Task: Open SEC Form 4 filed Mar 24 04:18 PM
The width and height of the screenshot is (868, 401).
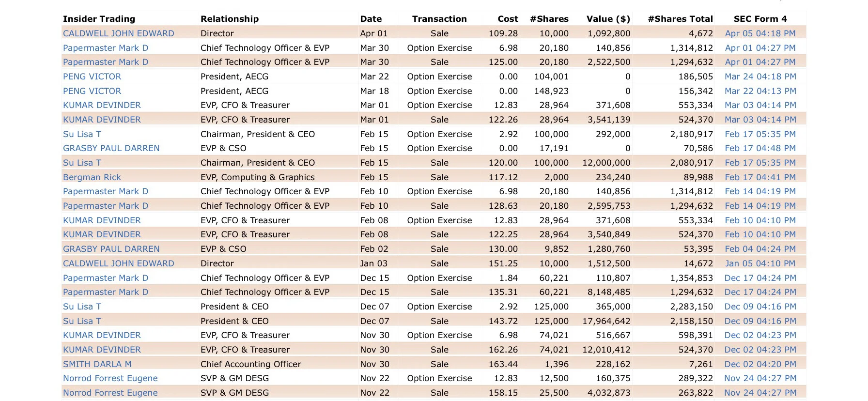Action: 760,77
